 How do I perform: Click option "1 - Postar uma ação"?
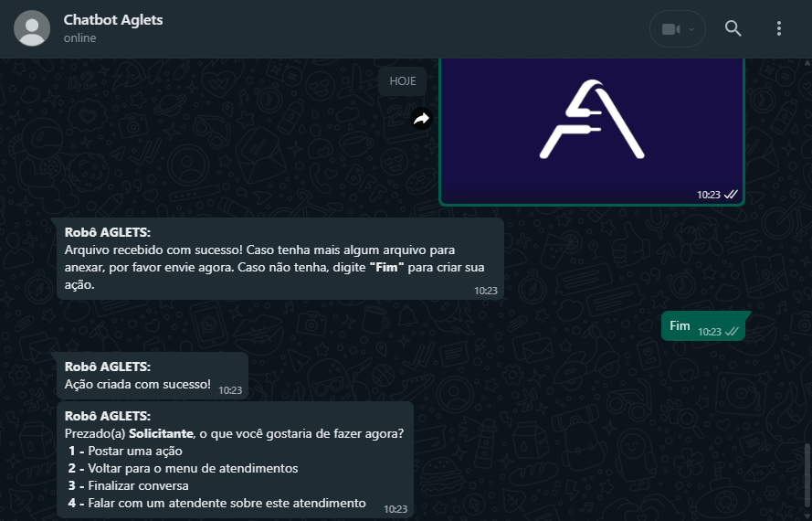(x=125, y=451)
